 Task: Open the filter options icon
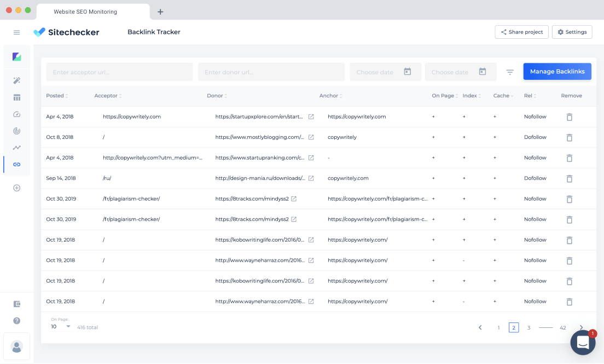[510, 72]
